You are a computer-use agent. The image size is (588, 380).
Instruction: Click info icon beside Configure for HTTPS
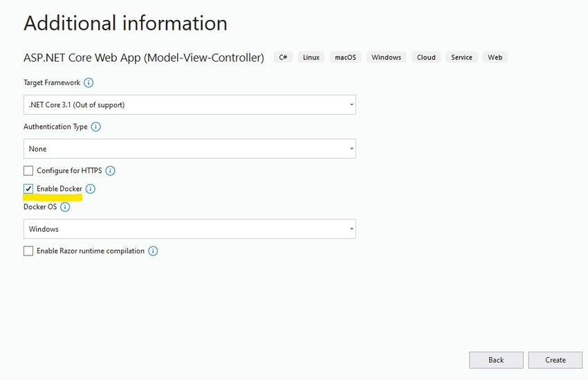point(110,171)
